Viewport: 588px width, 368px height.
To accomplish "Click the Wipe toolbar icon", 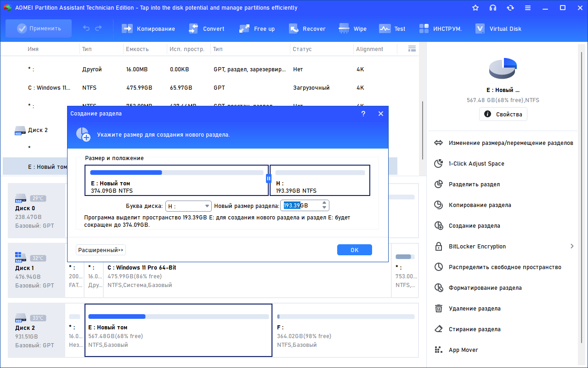I will 344,29.
